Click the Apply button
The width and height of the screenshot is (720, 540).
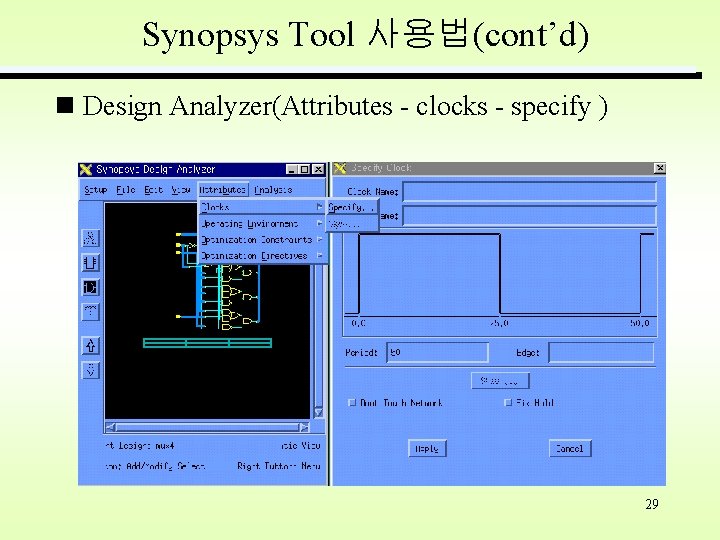point(427,449)
